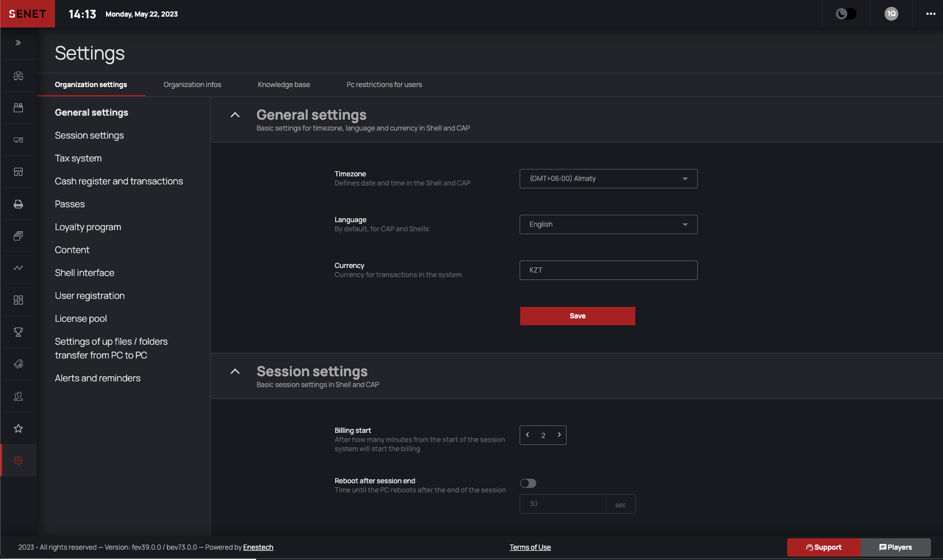Click the reboot seconds input field

pyautogui.click(x=563, y=504)
